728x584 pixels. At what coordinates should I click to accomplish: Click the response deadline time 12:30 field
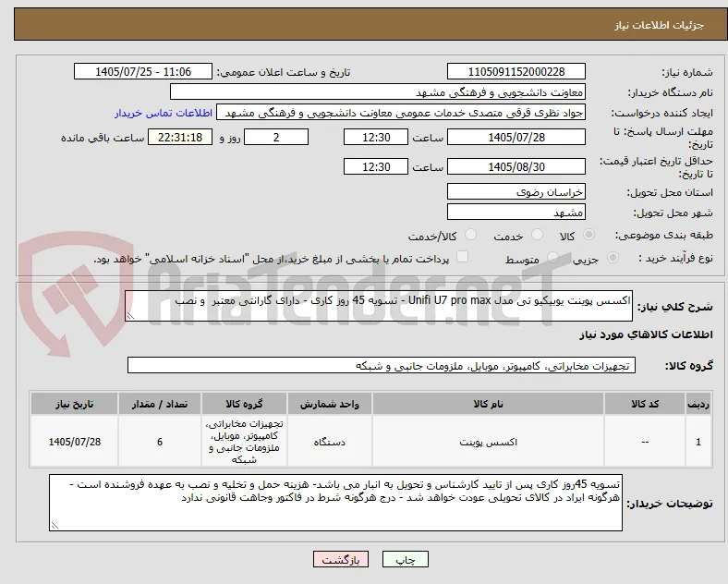[x=376, y=138]
